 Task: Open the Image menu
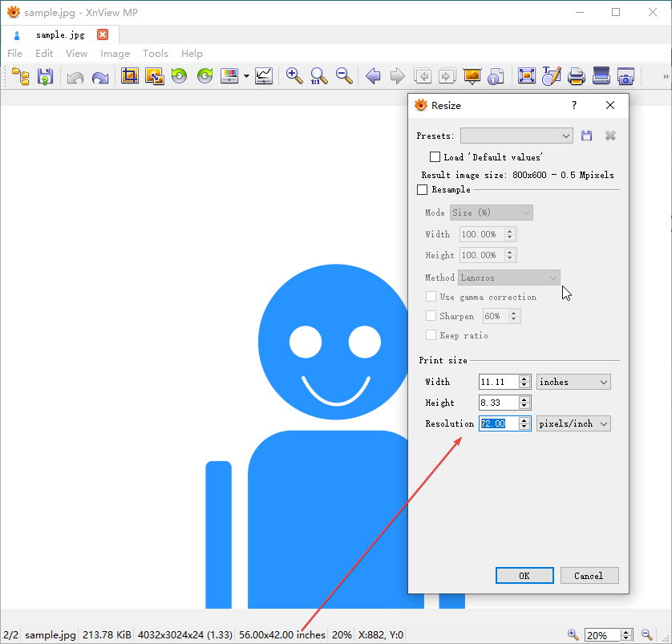tap(115, 54)
